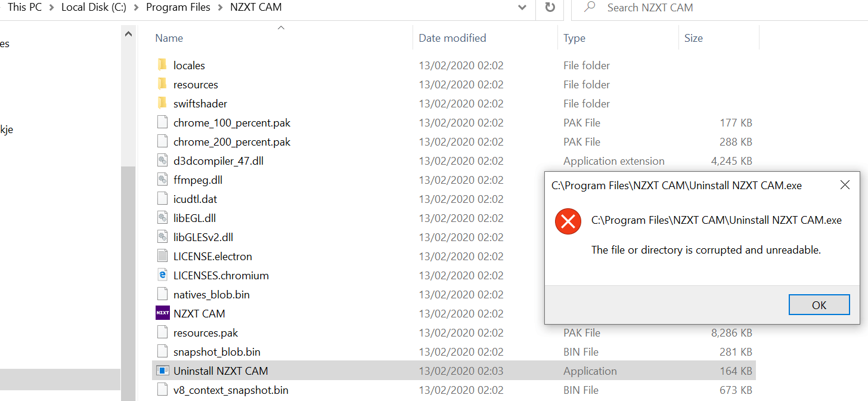Go to Program Files in breadcrumb
This screenshot has height=401, width=868.
(178, 8)
